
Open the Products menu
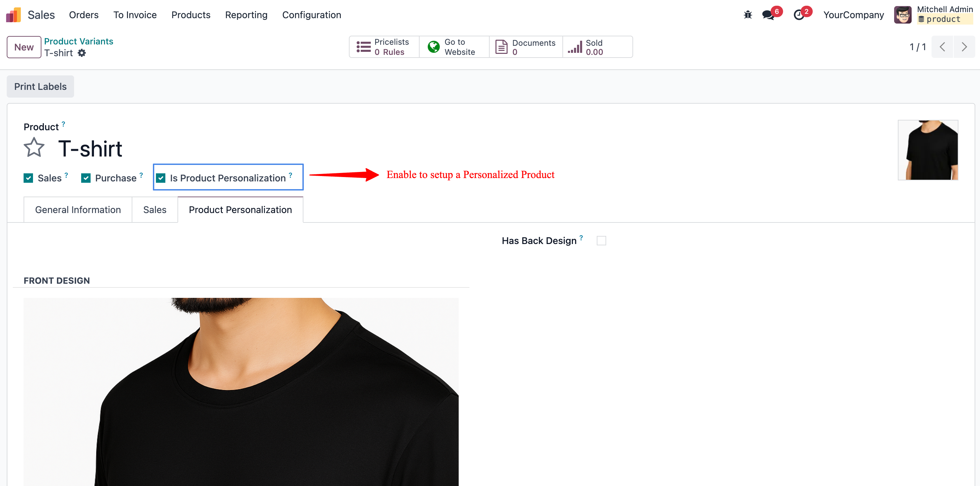click(x=191, y=15)
